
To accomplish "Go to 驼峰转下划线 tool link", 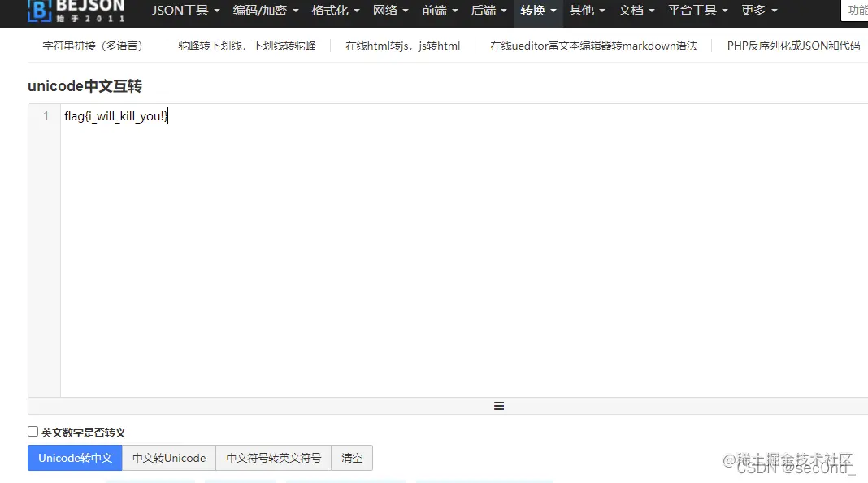I will tap(246, 46).
